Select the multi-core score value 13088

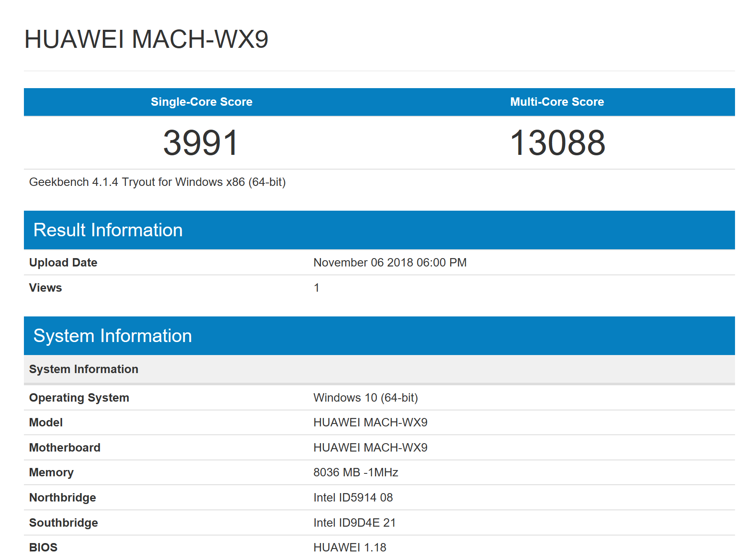point(558,143)
